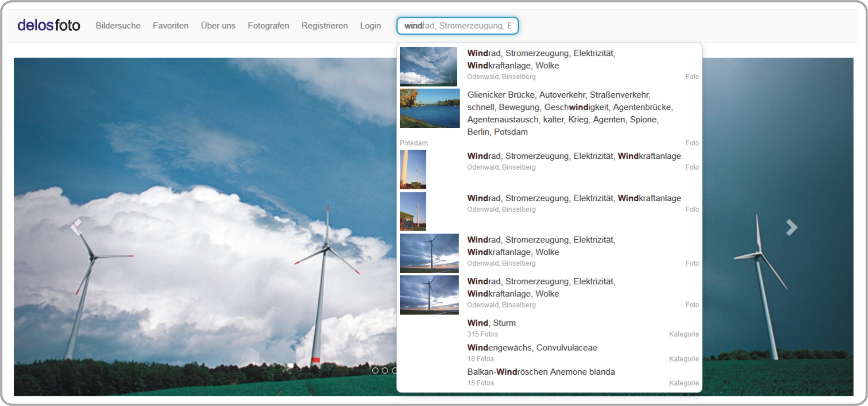The height and width of the screenshot is (406, 868).
Task: Choose 'Windengewächs, Convulvulaceae' category suggestion
Action: coord(532,348)
